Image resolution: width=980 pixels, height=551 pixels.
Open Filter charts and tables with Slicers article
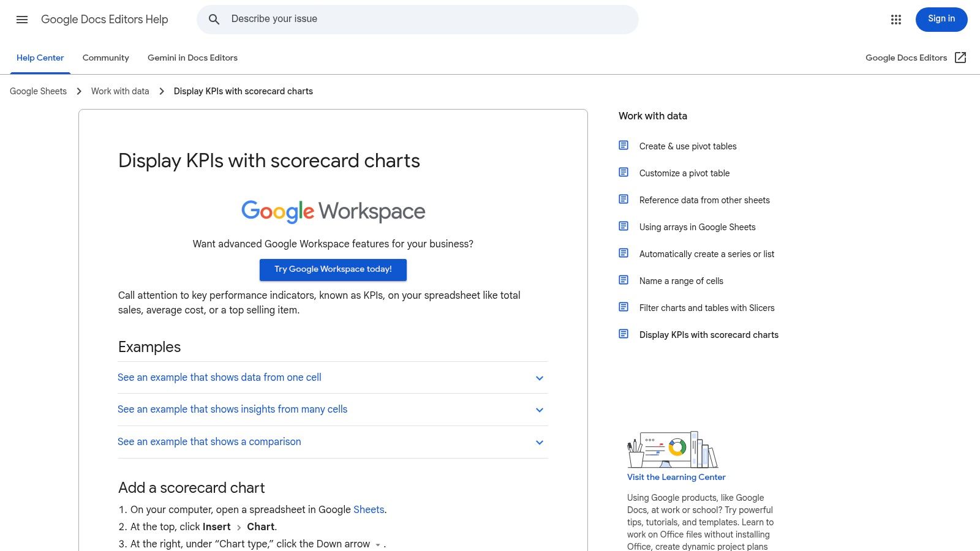(707, 308)
